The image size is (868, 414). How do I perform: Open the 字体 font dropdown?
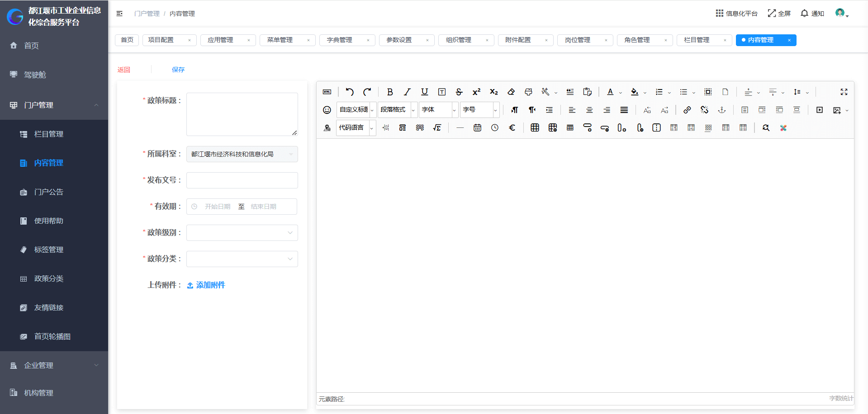[x=438, y=110]
